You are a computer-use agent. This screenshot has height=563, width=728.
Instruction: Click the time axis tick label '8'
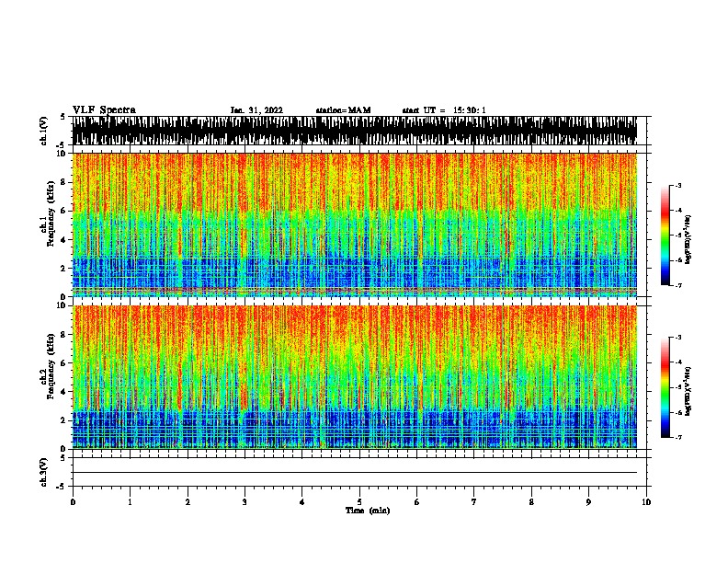[x=531, y=502]
